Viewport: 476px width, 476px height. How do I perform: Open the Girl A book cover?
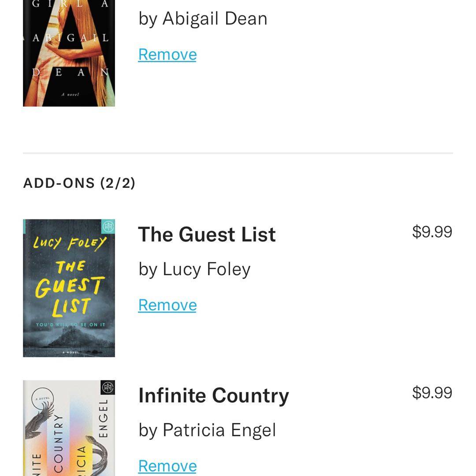coord(69,53)
